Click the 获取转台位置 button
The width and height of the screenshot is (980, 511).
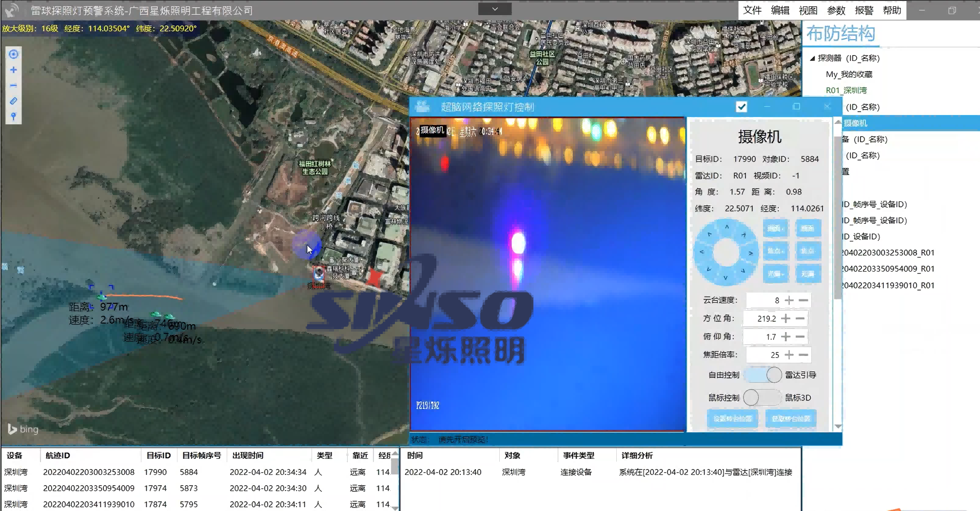pos(790,419)
